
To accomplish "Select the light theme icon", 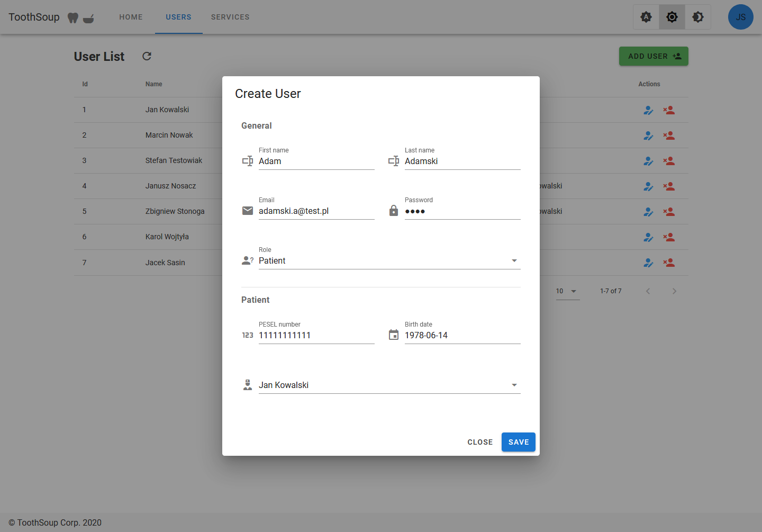I will click(x=672, y=17).
